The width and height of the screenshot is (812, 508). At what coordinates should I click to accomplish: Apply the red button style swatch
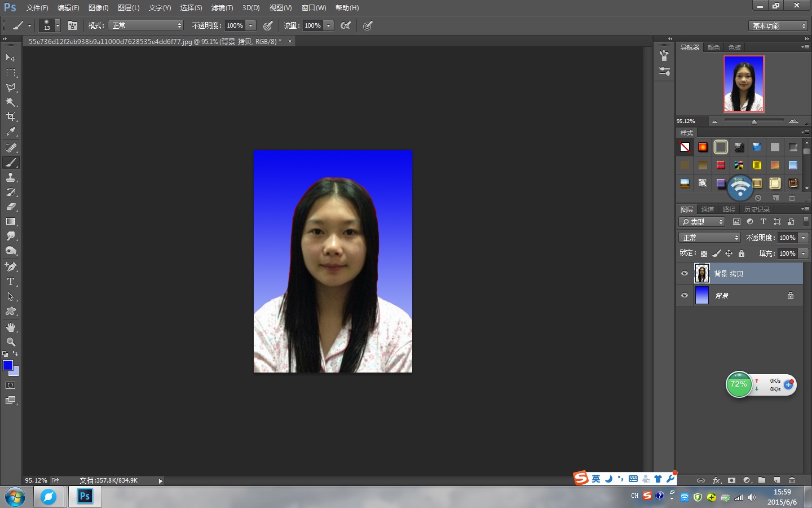point(721,165)
